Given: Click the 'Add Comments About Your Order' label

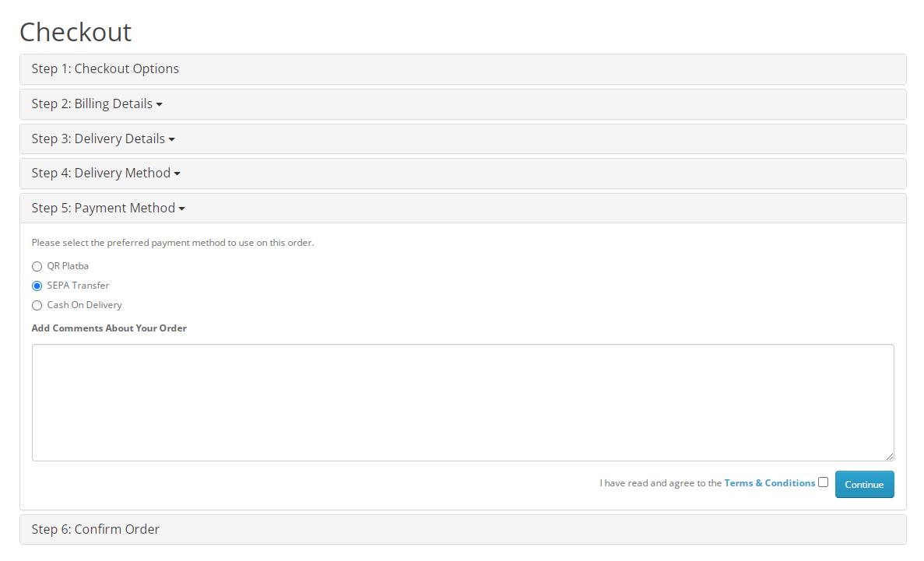Looking at the screenshot, I should tap(109, 328).
